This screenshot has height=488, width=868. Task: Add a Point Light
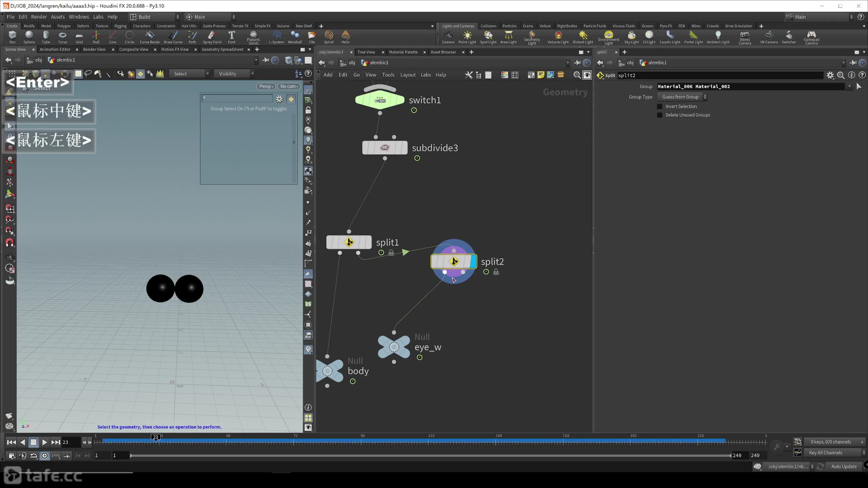click(x=467, y=37)
